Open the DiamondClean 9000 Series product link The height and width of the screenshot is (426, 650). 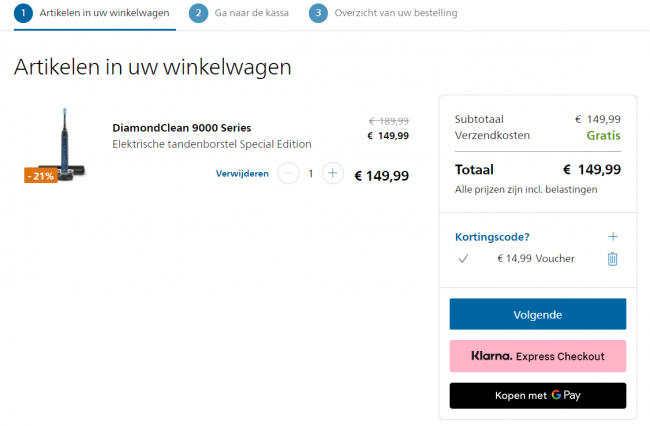[182, 128]
